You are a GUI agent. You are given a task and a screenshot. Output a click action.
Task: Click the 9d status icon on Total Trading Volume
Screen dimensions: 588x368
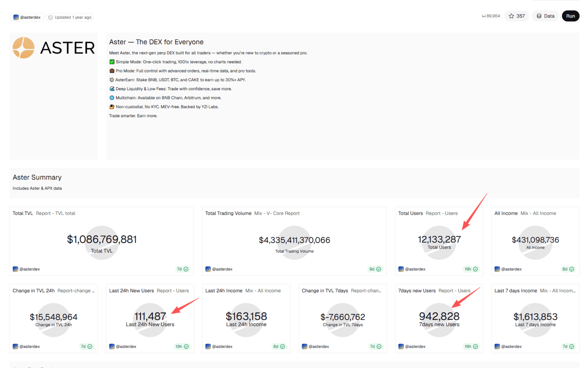(378, 269)
